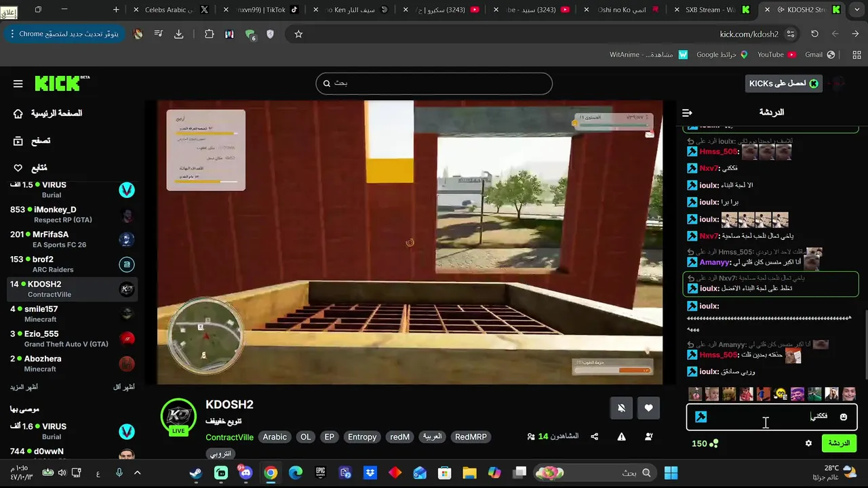Screen dimensions: 868x488
Task: Click the blue hammer moderator badge in chat input
Action: point(701,417)
